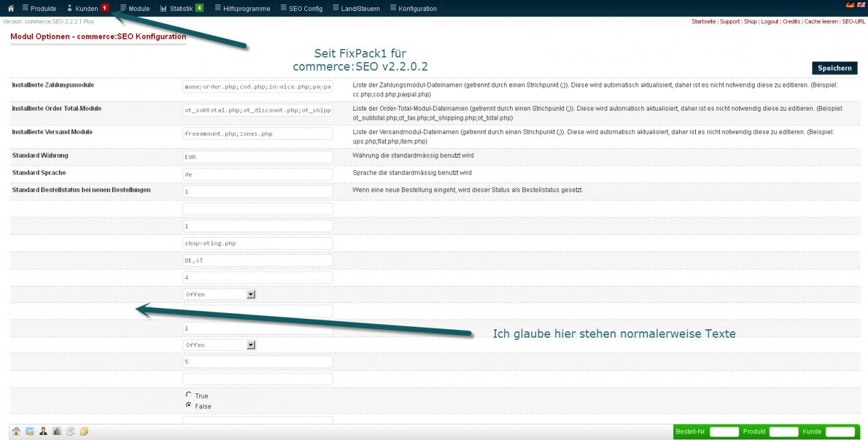Open the first Offen status dropdown
This screenshot has height=440, width=868.
pyautogui.click(x=219, y=294)
